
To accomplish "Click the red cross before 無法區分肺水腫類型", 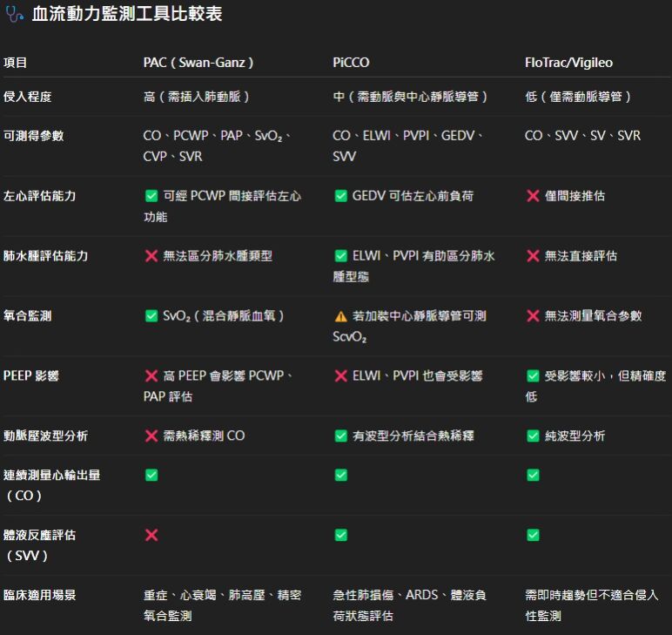I will coord(151,256).
